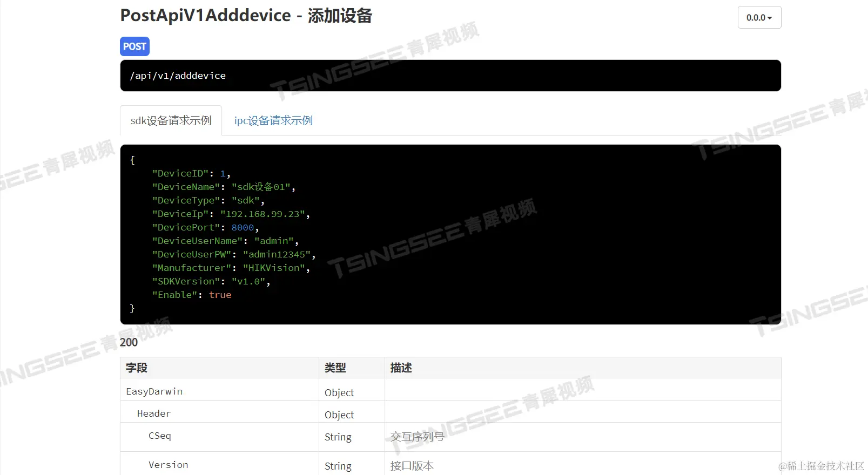Click the Version field cell
The width and height of the screenshot is (868, 475).
(x=219, y=464)
